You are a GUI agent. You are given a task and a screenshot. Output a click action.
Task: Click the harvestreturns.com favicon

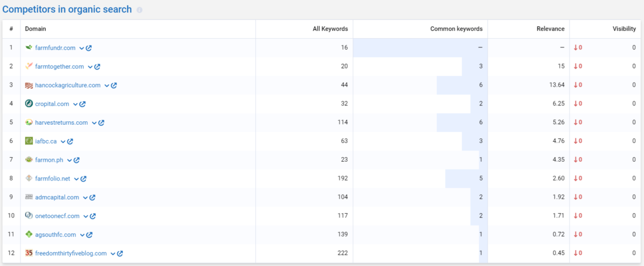pos(29,122)
